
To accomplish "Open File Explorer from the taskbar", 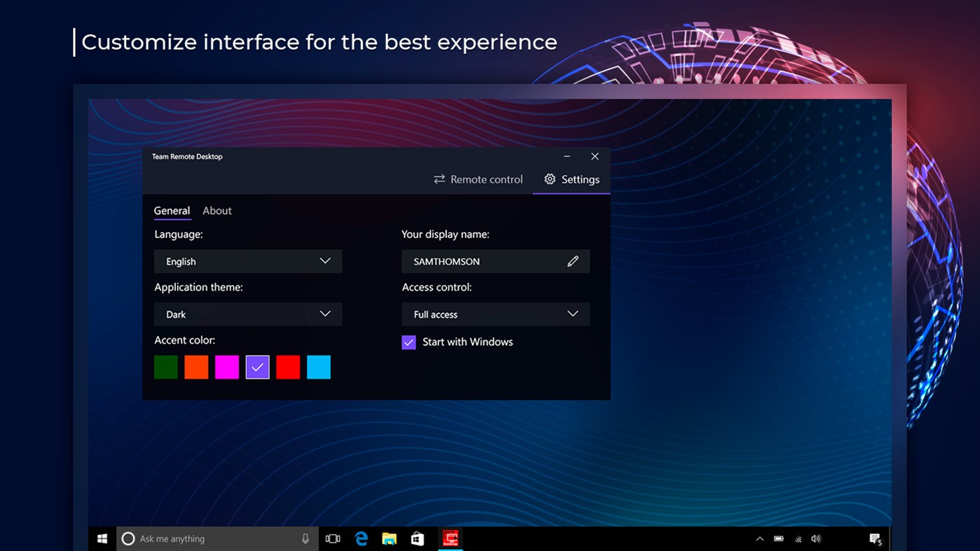I will [x=389, y=538].
